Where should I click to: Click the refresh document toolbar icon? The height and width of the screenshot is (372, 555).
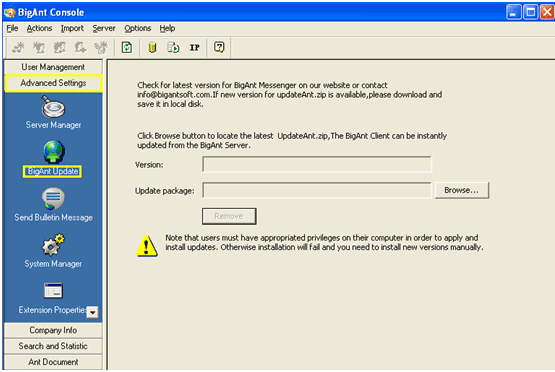tap(127, 47)
